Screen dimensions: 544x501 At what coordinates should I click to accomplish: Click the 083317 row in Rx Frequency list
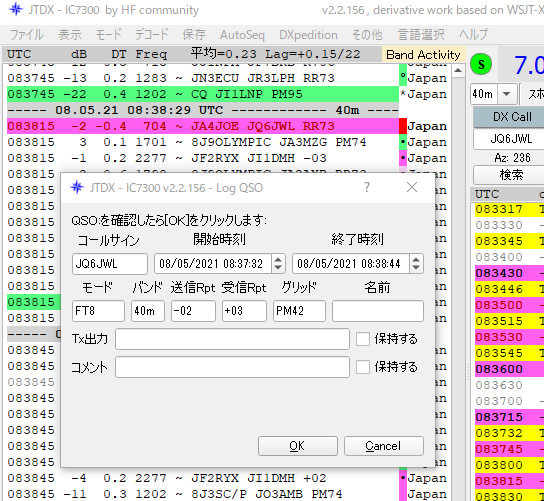point(509,209)
